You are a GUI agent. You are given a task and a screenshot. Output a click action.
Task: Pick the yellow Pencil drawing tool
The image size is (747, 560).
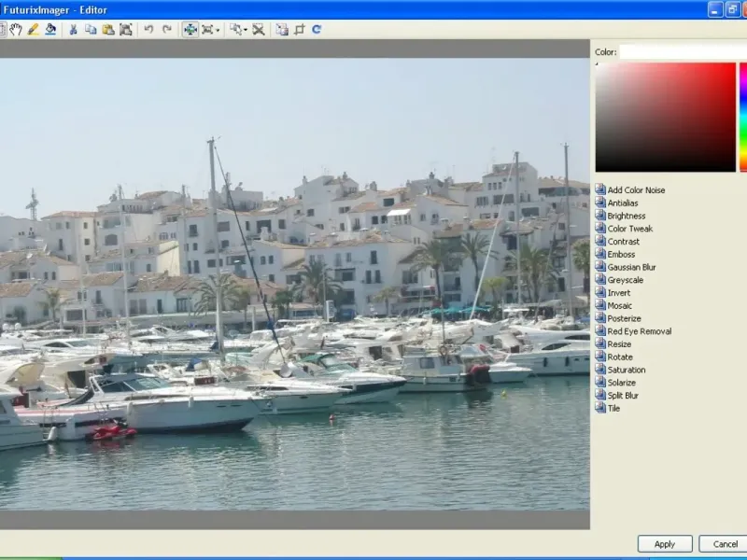(34, 30)
